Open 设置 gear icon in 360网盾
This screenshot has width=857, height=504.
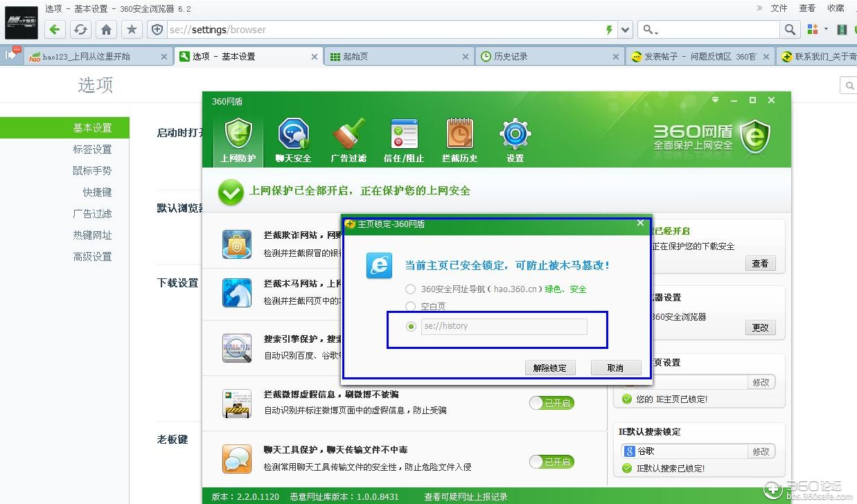515,140
